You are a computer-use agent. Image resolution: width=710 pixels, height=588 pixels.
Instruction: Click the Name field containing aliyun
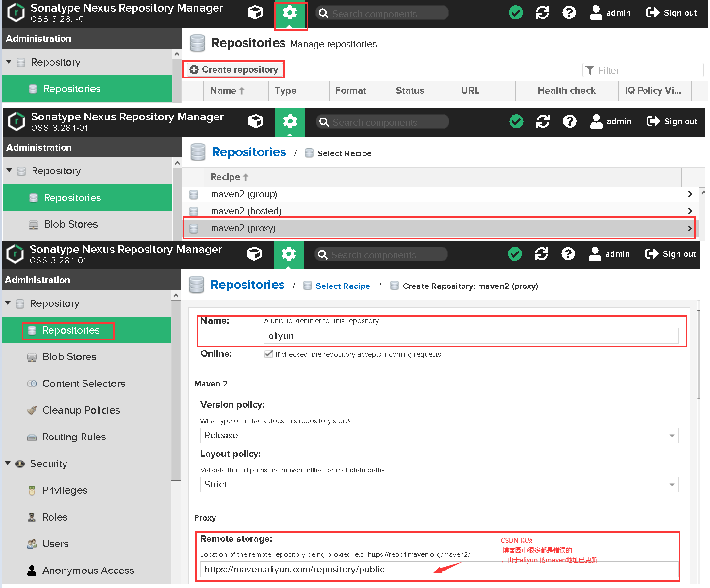coord(471,336)
